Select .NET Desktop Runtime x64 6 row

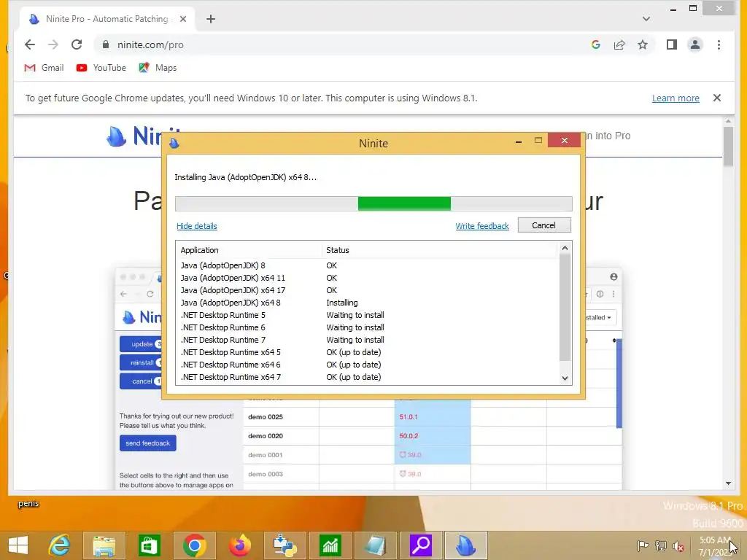[x=368, y=365]
